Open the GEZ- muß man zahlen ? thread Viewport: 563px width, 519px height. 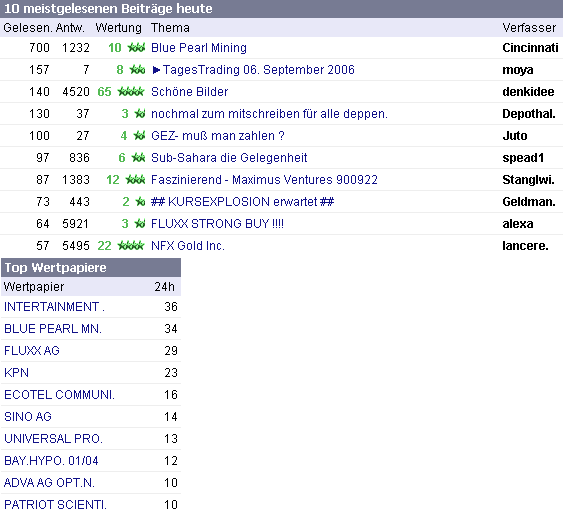[218, 135]
